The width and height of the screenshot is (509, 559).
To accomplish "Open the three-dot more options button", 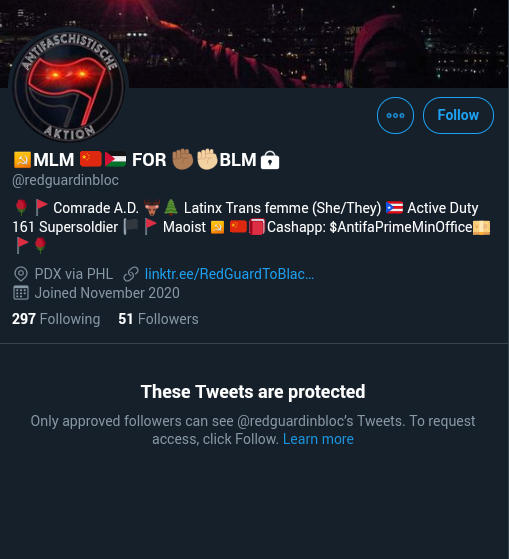I will (x=395, y=115).
